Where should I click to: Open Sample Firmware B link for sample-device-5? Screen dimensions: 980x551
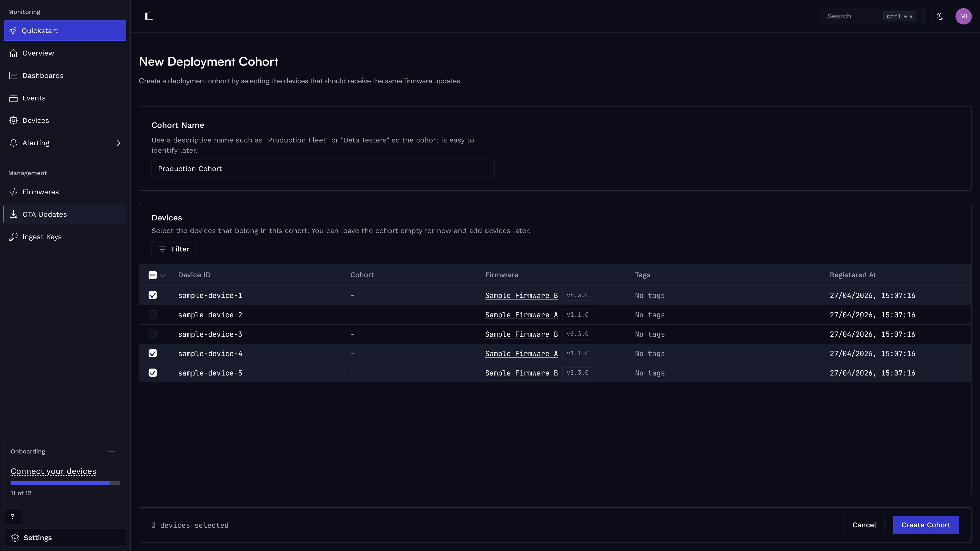[521, 373]
